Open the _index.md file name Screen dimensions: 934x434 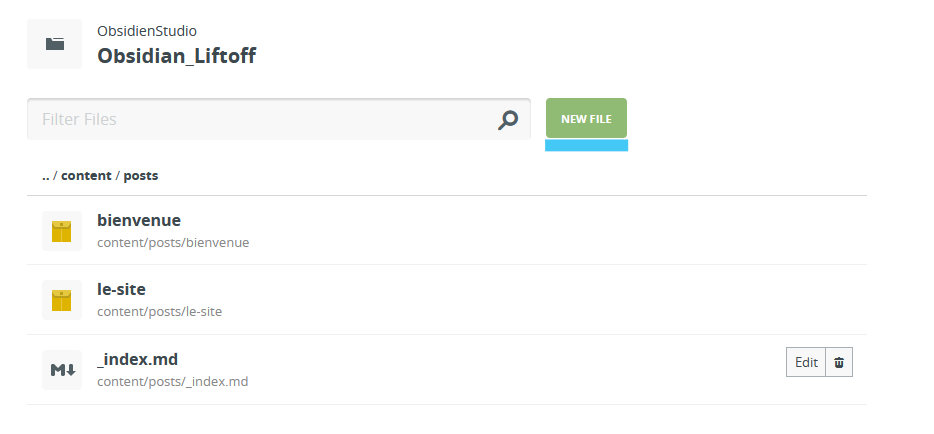pyautogui.click(x=137, y=359)
